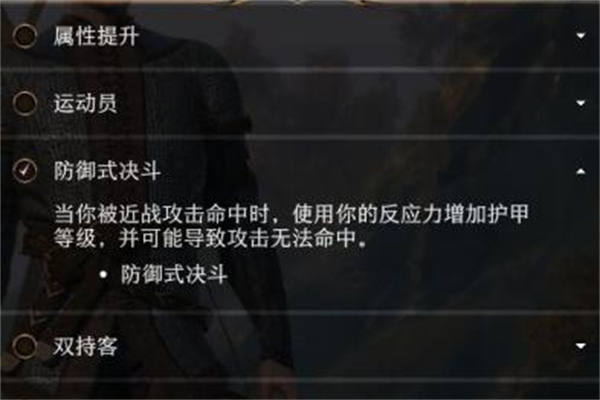The image size is (600, 400).
Task: Pick the 双持客 radio circle
Action: tap(24, 345)
